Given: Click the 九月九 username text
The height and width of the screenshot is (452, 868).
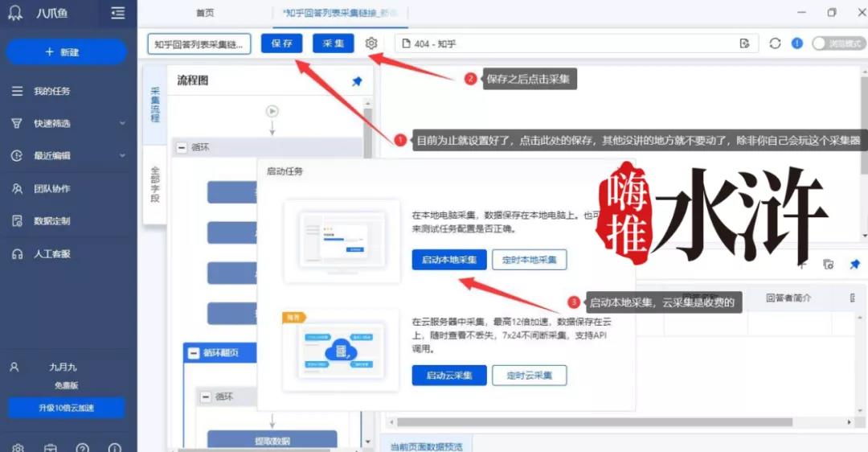Looking at the screenshot, I should (x=63, y=367).
